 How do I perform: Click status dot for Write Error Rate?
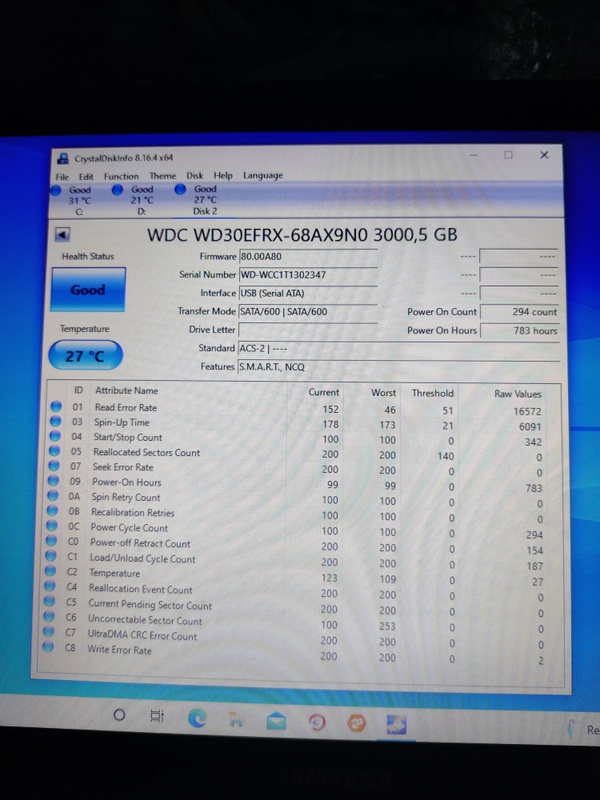click(x=48, y=647)
